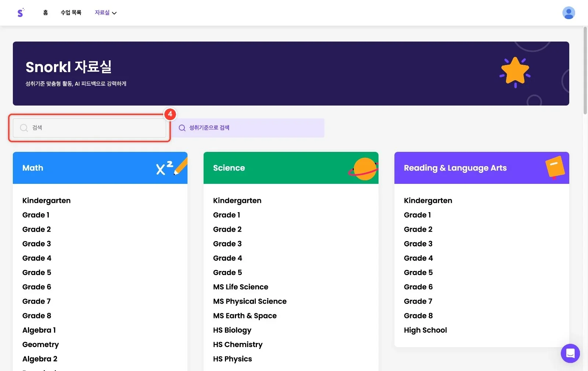Open Reading & Language Arts category header
Screen dimensions: 588x371
(x=481, y=168)
